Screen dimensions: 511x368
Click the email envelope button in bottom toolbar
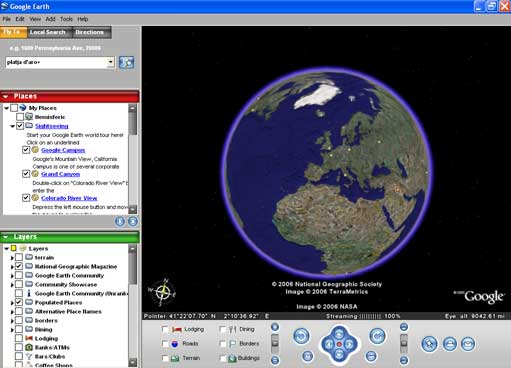click(468, 344)
